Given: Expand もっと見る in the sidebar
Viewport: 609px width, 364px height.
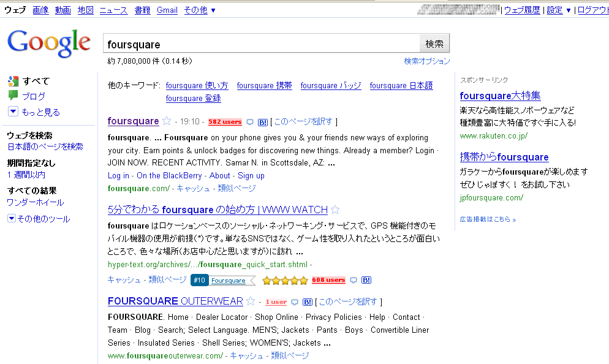Looking at the screenshot, I should click(x=34, y=112).
